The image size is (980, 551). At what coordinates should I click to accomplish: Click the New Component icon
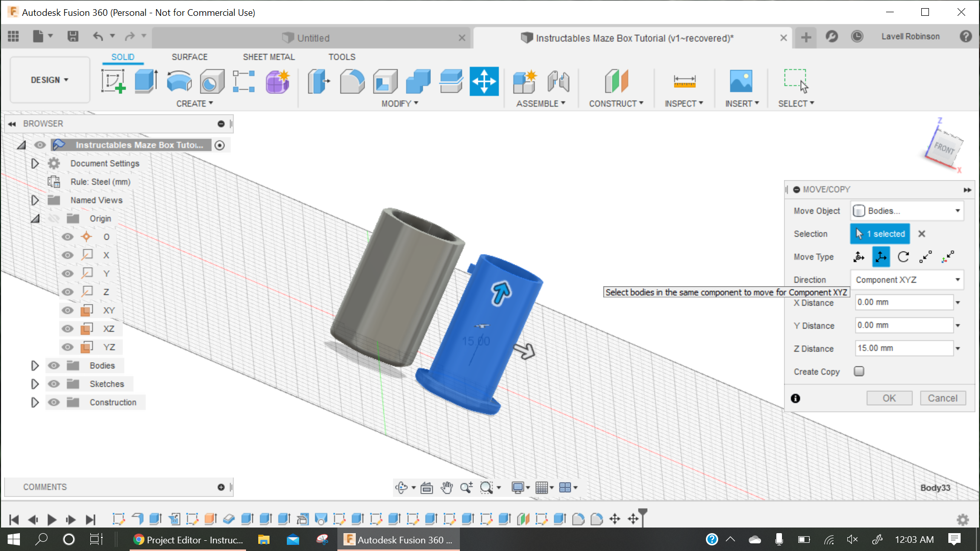pyautogui.click(x=525, y=82)
